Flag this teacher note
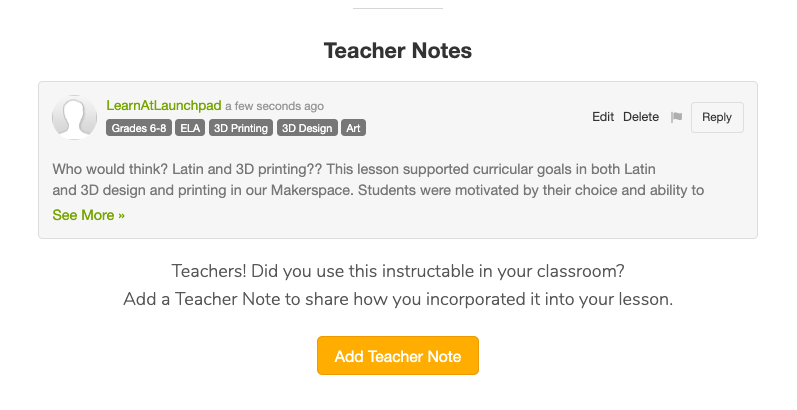797x410 pixels. click(x=676, y=117)
